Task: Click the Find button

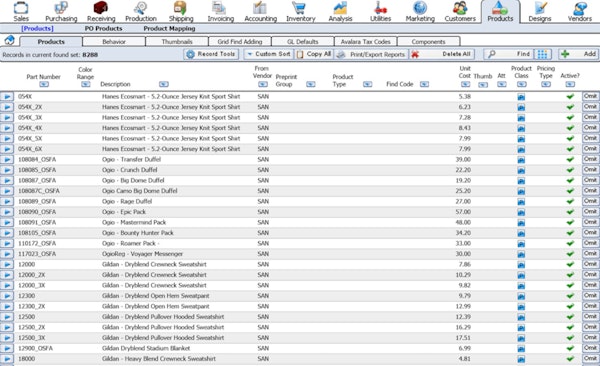Action: click(x=509, y=54)
